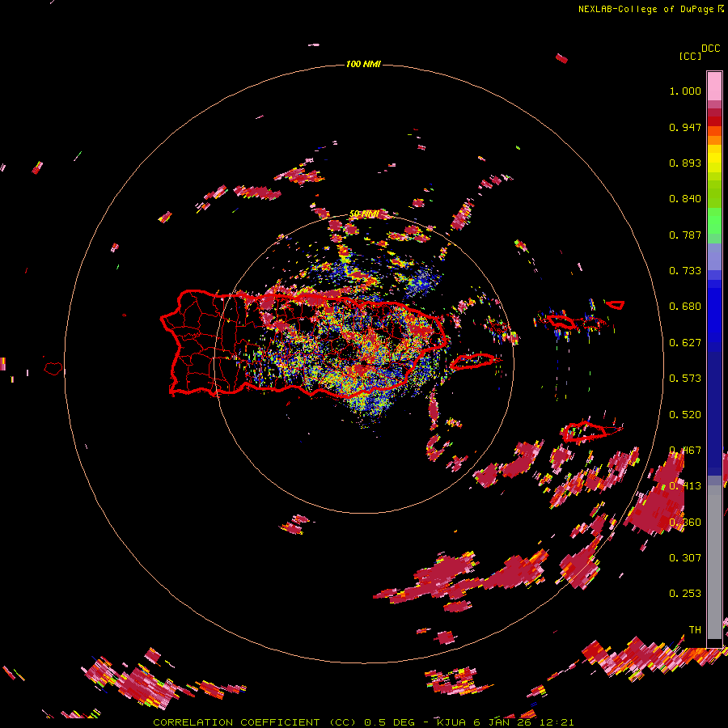Click the TH label on the color scale
This screenshot has height=728, width=728.
point(695,630)
